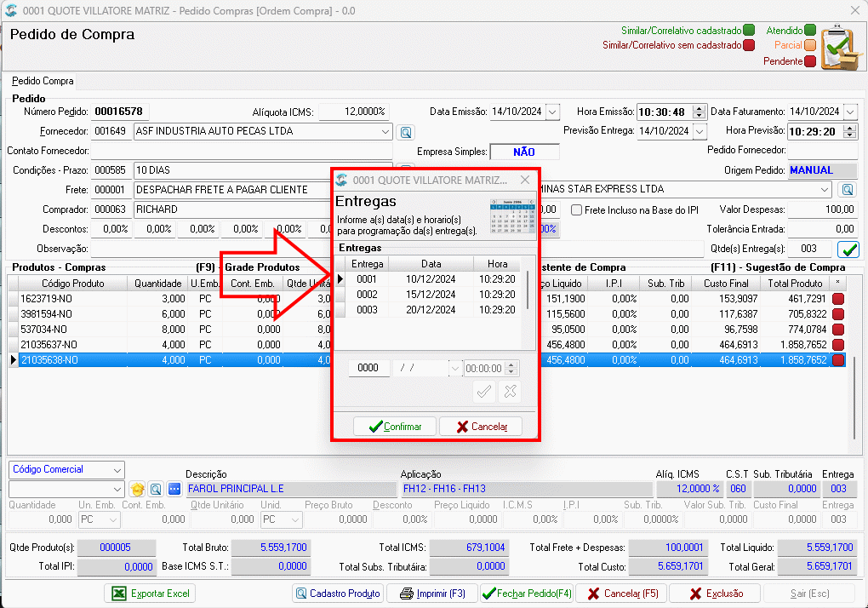
Task: Select the Pedido Compra tab
Action: (43, 81)
